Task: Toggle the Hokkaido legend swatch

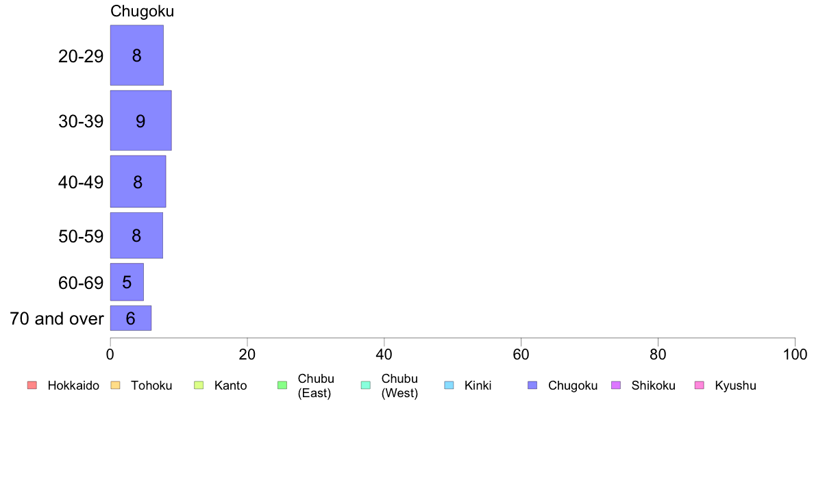Action: (32, 385)
